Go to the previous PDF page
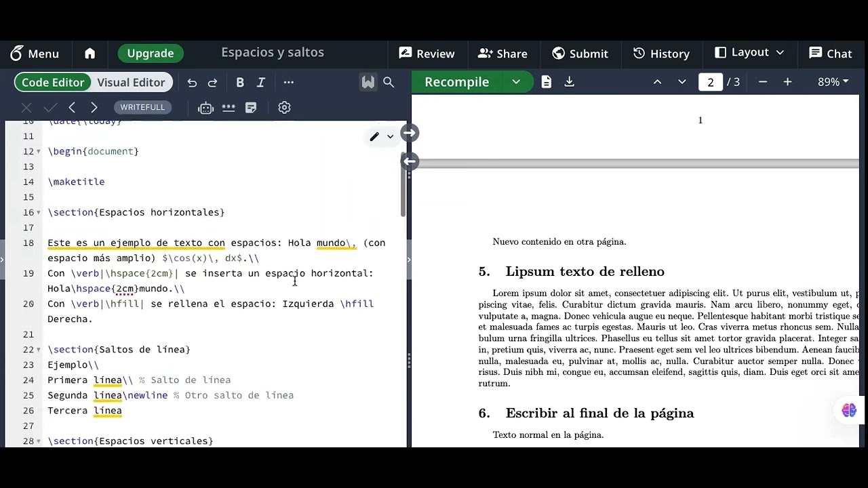868x488 pixels. pyautogui.click(x=657, y=82)
